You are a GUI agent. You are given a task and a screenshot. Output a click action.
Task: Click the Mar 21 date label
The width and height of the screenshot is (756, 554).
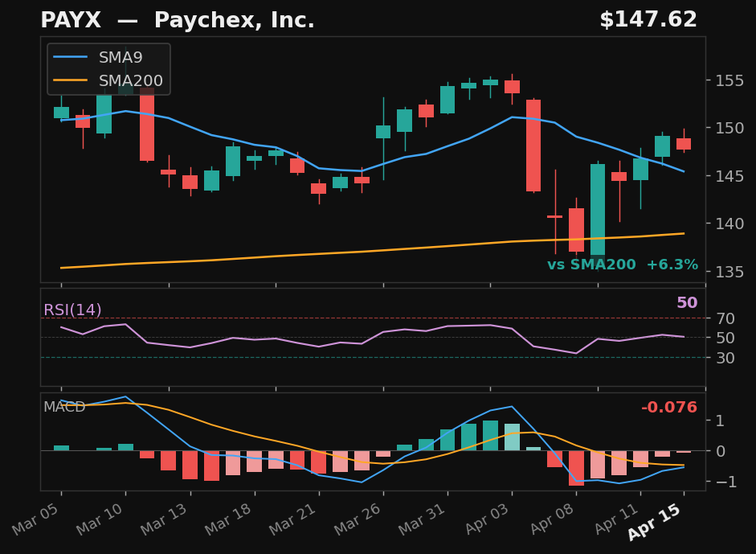point(293,519)
